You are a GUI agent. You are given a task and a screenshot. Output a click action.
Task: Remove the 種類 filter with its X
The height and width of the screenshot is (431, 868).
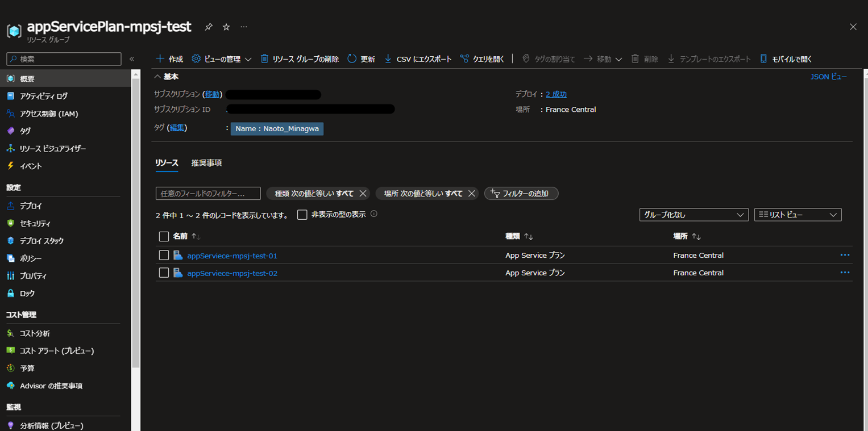pos(363,194)
